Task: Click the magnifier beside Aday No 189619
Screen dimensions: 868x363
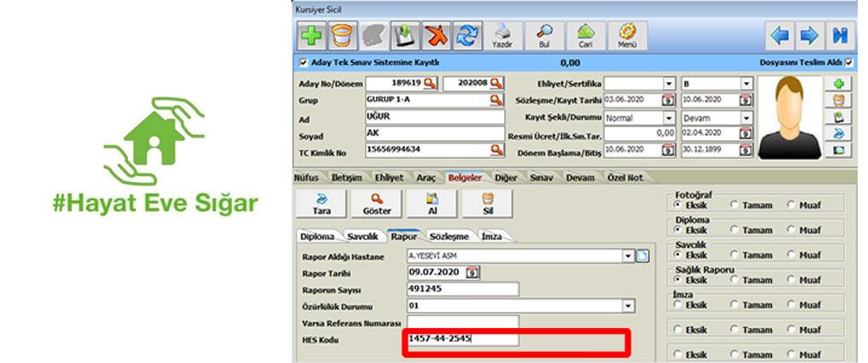Action: 430,84
